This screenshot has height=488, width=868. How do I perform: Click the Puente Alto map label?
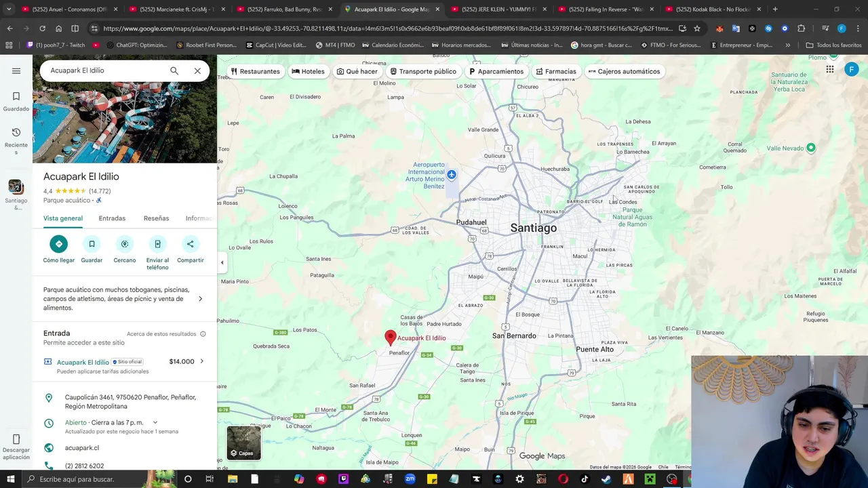pos(595,349)
